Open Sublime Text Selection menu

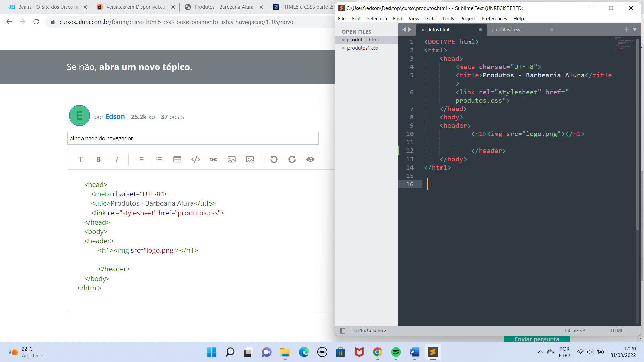(x=377, y=19)
